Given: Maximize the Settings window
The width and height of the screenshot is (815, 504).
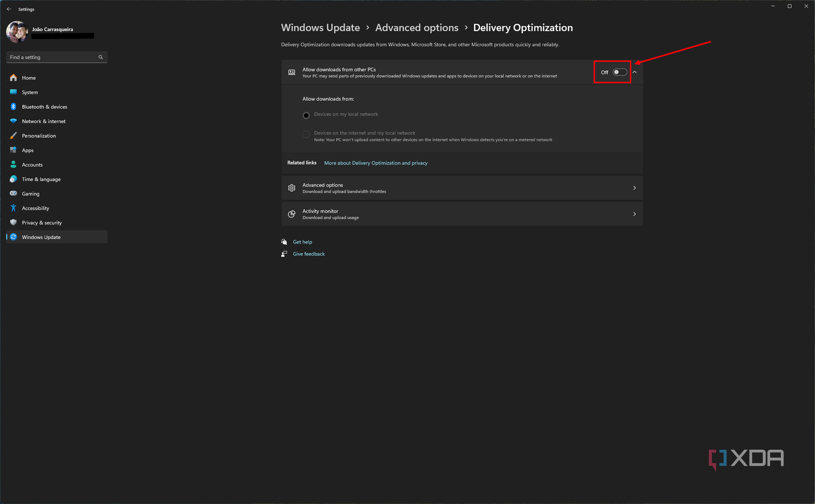Looking at the screenshot, I should [x=789, y=6].
